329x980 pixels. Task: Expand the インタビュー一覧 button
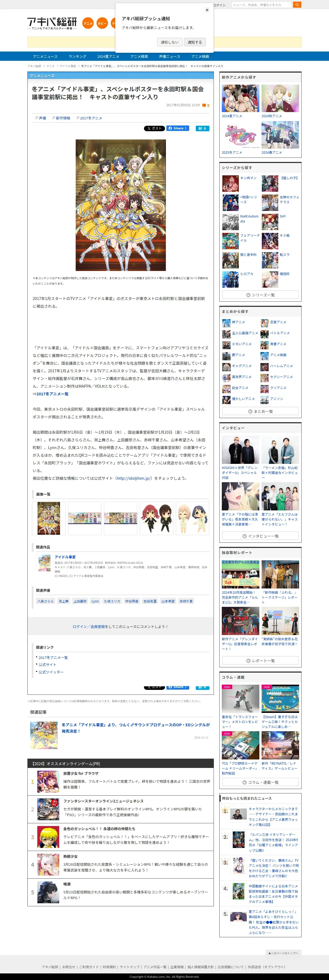260,536
